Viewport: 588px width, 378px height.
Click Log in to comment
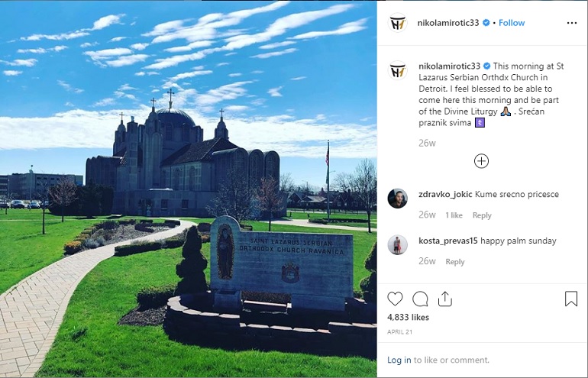pos(399,360)
